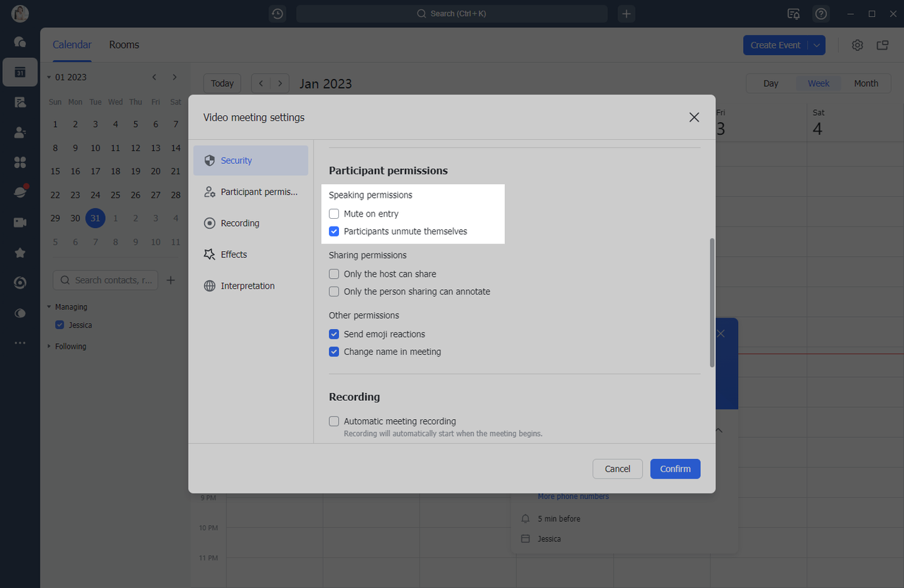Screen dimensions: 904x588
Task: Open calendar settings gear icon
Action: click(857, 45)
